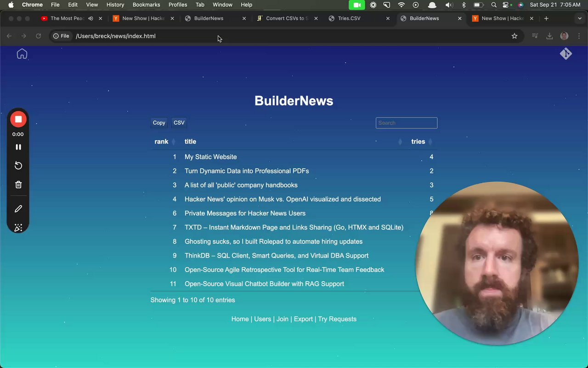This screenshot has width=588, height=368.
Task: Click "Open-Source Visual Chatbot Builder with RAG Support"
Action: [x=264, y=284]
